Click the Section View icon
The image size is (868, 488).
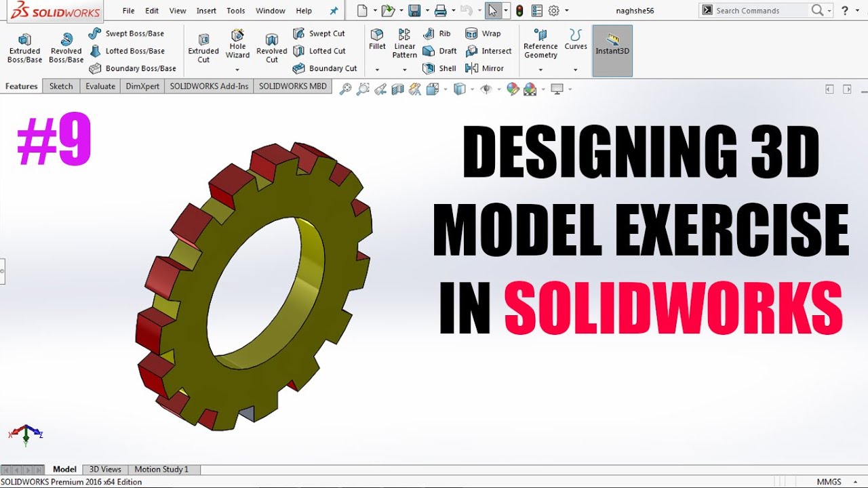click(398, 89)
